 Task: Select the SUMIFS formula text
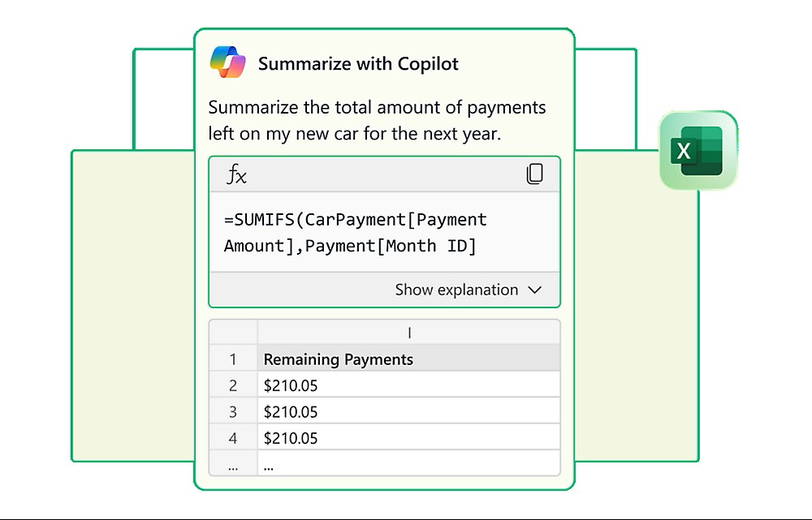pyautogui.click(x=356, y=232)
